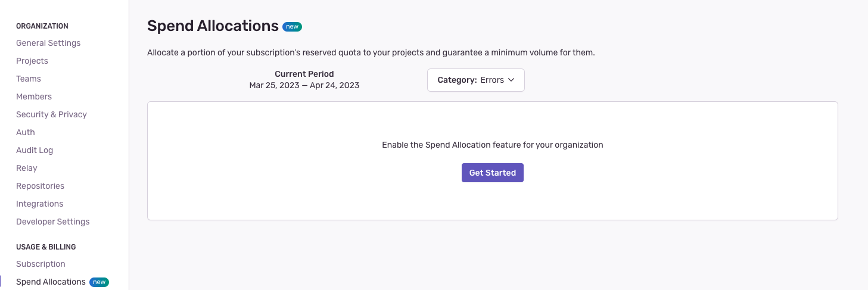The height and width of the screenshot is (290, 868).
Task: Open the Category Errors dropdown
Action: pyautogui.click(x=475, y=80)
